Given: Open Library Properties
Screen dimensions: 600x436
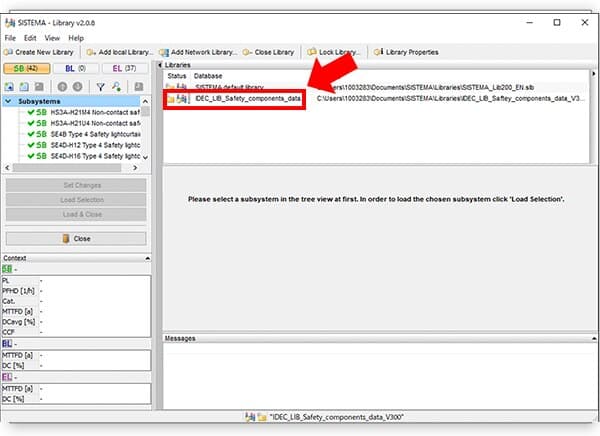Looking at the screenshot, I should [406, 52].
